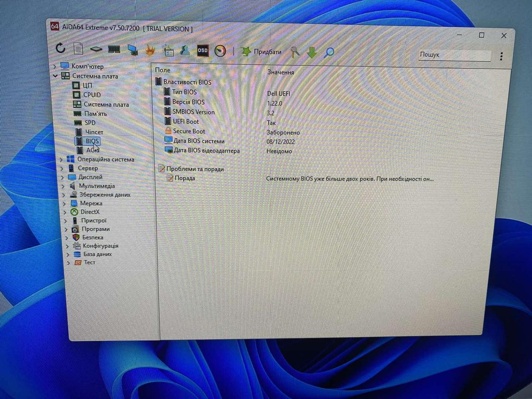Expand the Сервер tree node

click(62, 168)
